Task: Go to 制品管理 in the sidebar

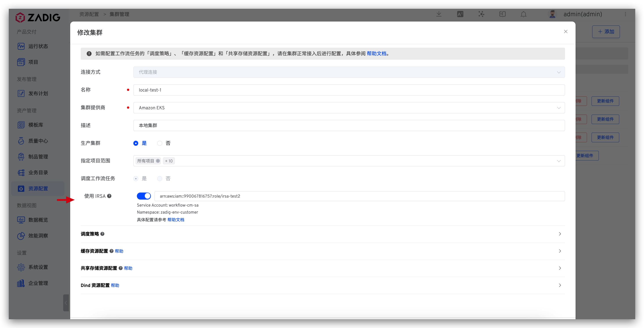Action: pyautogui.click(x=38, y=157)
